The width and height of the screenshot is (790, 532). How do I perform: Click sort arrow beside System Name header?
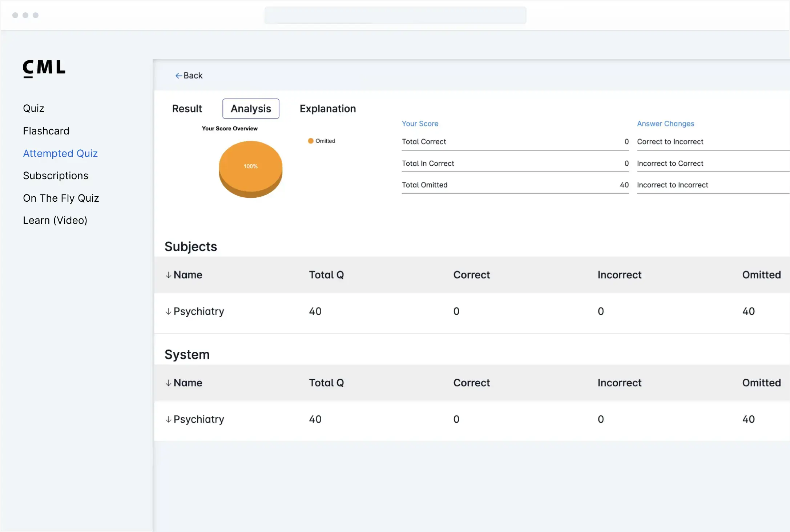[x=168, y=383]
